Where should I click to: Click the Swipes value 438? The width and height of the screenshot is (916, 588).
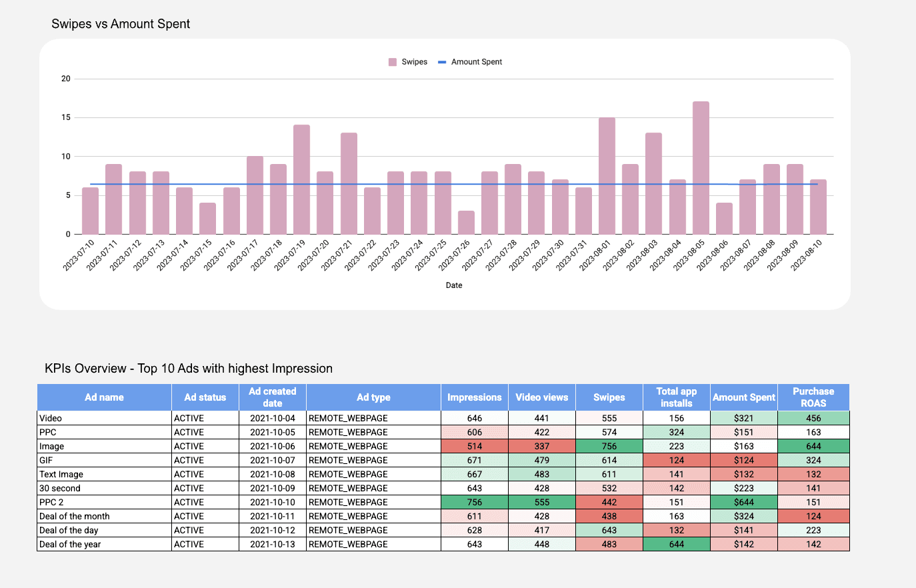coord(609,517)
